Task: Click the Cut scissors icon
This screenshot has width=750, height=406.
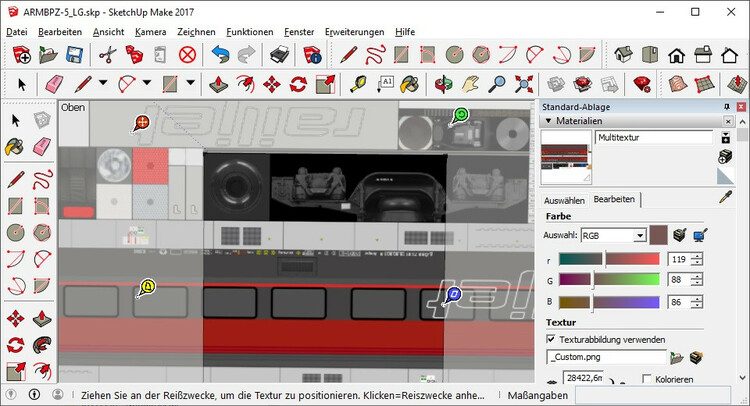Action: [x=108, y=55]
